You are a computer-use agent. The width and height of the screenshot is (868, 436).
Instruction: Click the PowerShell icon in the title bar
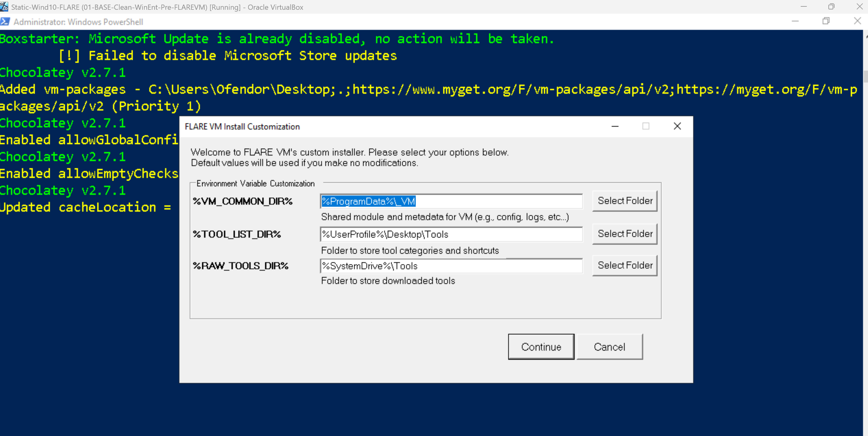(5, 22)
